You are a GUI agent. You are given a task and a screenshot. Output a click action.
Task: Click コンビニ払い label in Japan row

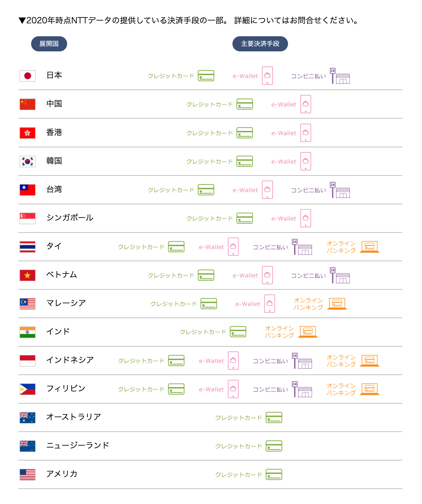tap(309, 76)
